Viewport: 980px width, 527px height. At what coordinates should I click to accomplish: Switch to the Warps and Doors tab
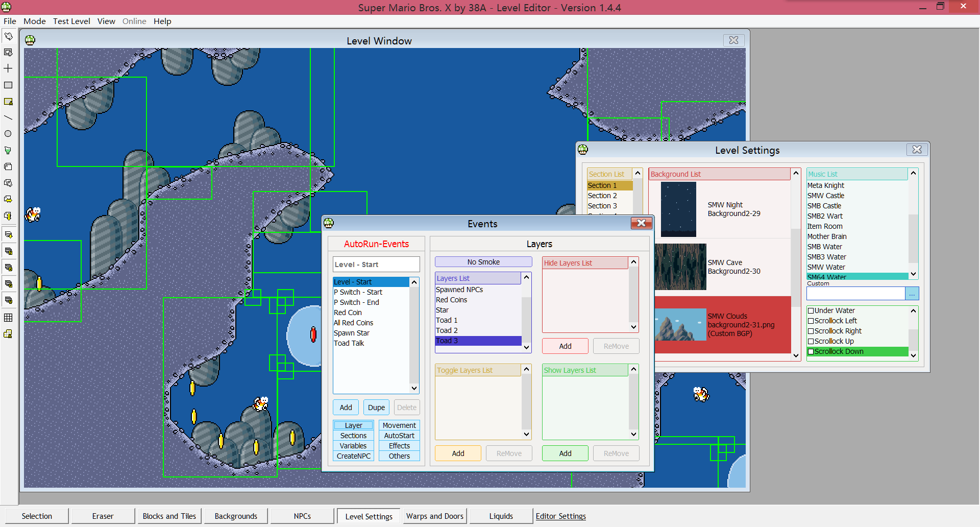tap(434, 516)
